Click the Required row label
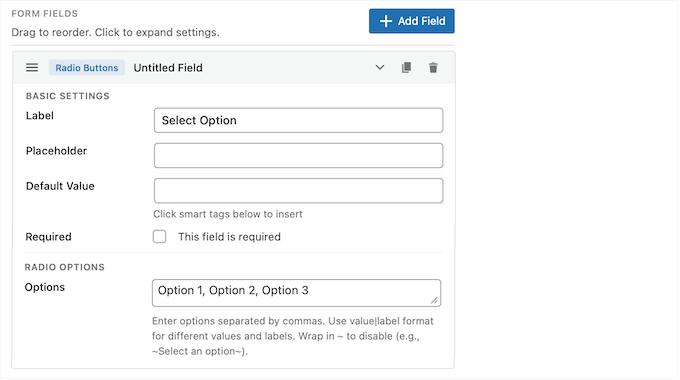680x380 pixels. click(x=49, y=237)
